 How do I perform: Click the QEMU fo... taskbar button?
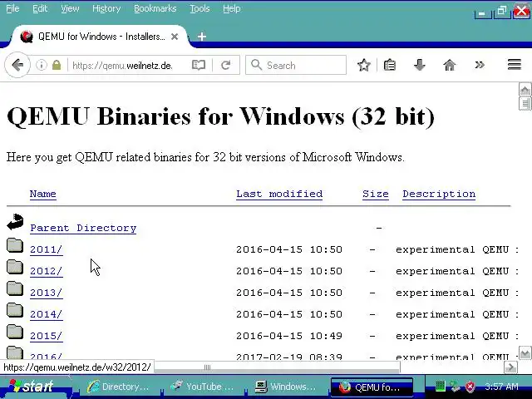(x=372, y=387)
